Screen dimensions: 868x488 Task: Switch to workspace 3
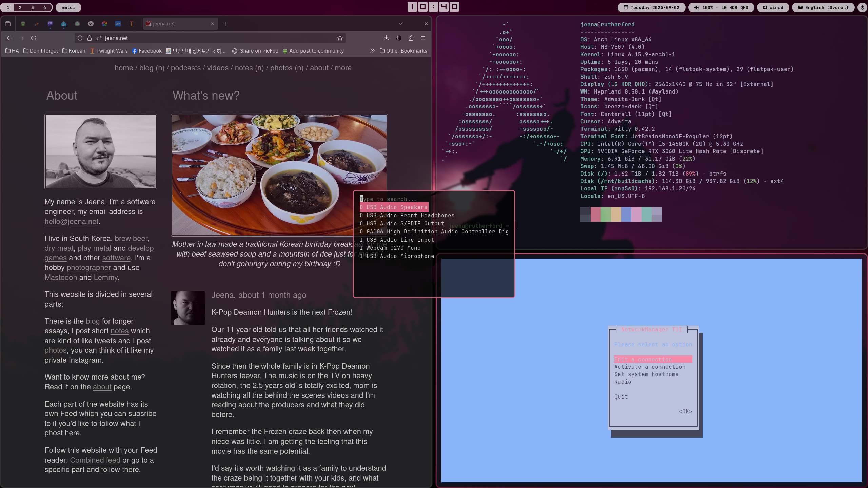coord(33,7)
